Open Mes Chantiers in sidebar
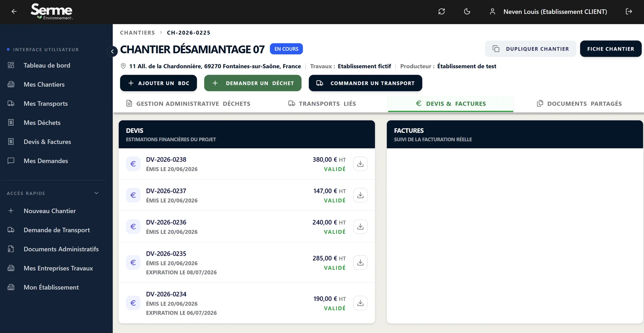 [44, 84]
